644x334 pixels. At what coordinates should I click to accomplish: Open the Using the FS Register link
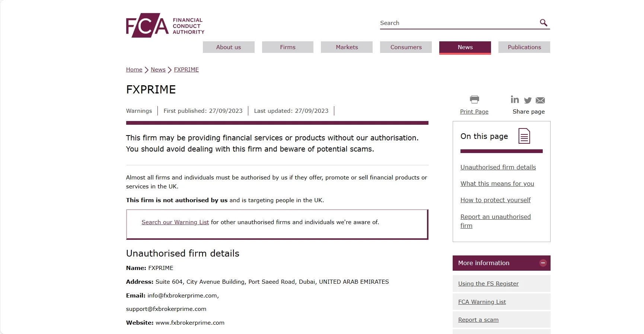[x=488, y=284]
